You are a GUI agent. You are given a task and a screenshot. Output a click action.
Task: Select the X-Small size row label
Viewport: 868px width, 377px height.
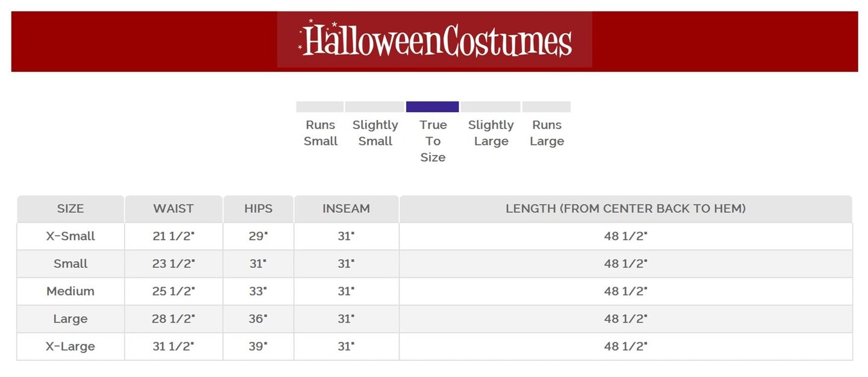coord(71,236)
